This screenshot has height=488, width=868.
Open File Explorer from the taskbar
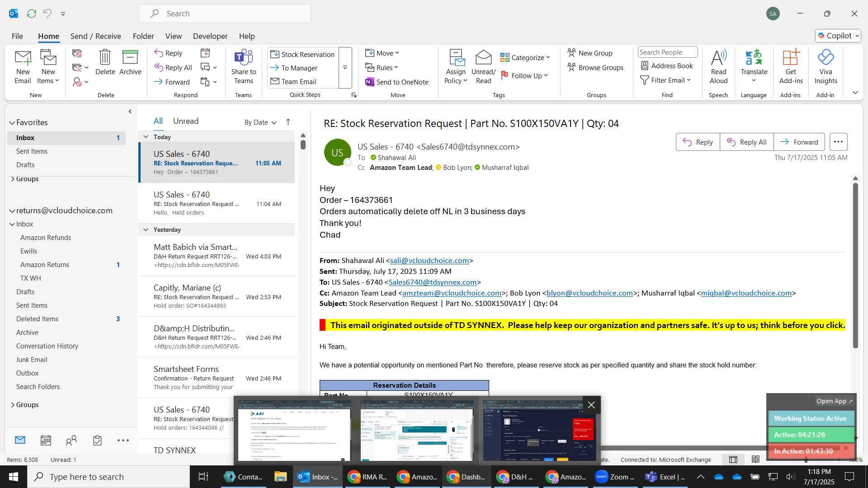point(280,477)
